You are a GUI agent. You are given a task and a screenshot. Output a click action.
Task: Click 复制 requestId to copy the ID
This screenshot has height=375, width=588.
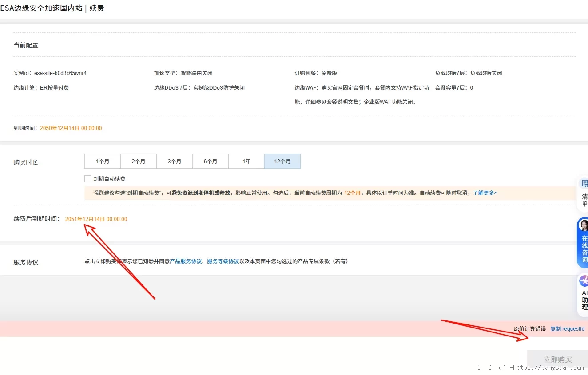click(x=567, y=328)
